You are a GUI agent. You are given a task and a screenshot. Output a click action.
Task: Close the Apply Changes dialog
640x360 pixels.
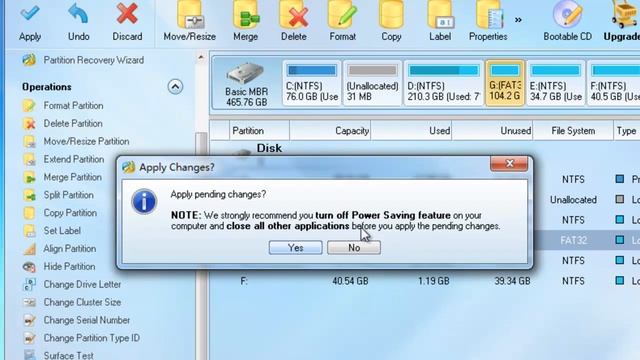(509, 164)
